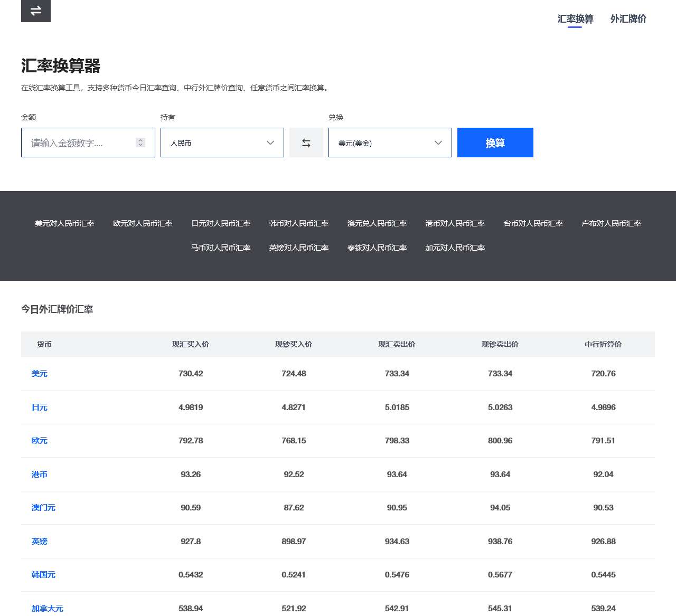Select the 汇率换算 tab

point(575,18)
